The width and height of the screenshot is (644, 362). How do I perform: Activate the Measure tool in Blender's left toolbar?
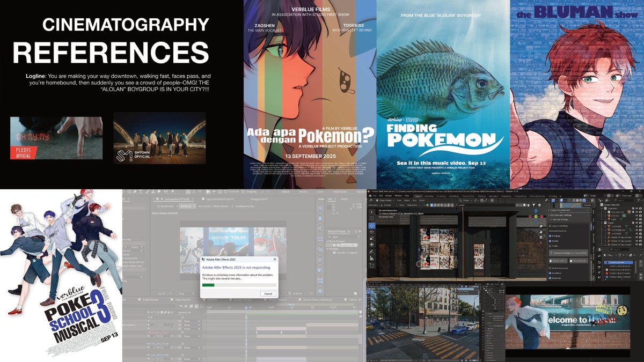click(371, 258)
